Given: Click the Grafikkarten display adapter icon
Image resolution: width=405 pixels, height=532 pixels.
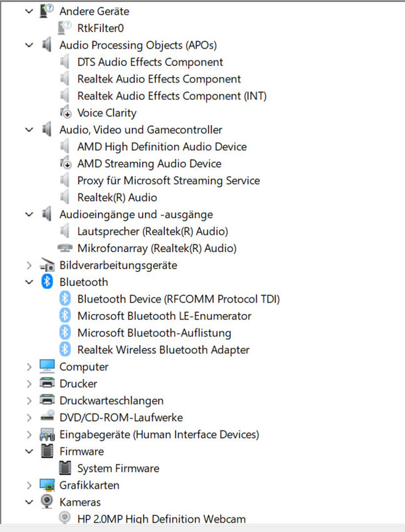Looking at the screenshot, I should tap(47, 485).
